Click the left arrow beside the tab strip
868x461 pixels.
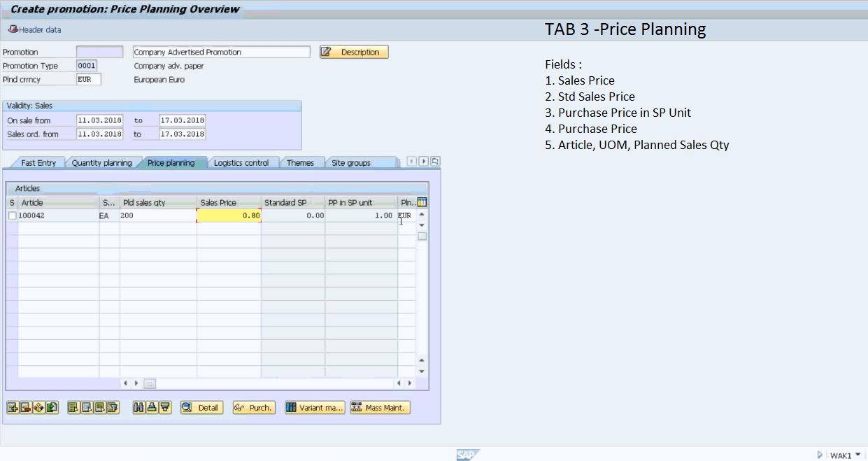pyautogui.click(x=411, y=161)
